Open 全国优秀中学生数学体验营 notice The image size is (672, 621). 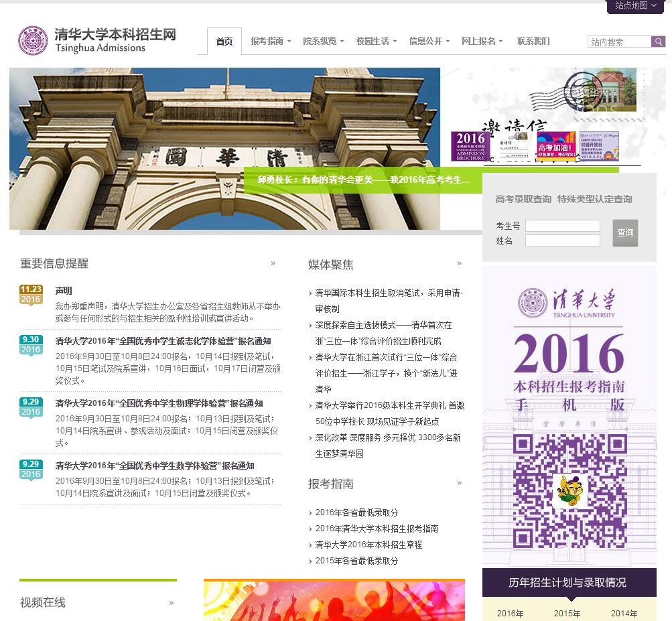coord(155,466)
